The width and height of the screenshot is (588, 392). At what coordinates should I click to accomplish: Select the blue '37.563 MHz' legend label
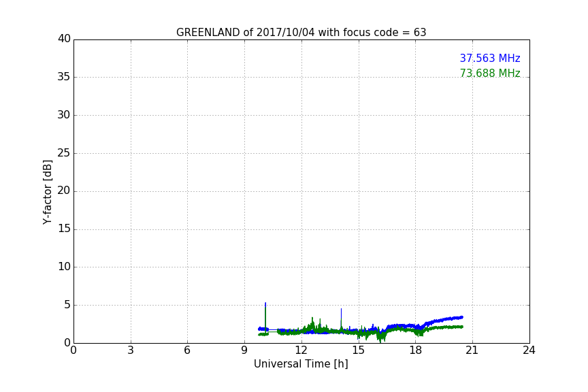[490, 59]
